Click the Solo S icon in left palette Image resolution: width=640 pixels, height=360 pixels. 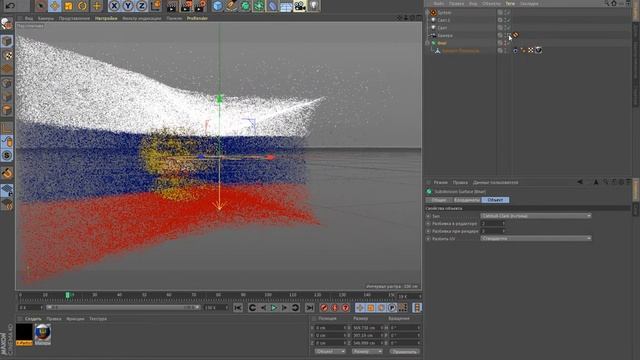click(7, 156)
